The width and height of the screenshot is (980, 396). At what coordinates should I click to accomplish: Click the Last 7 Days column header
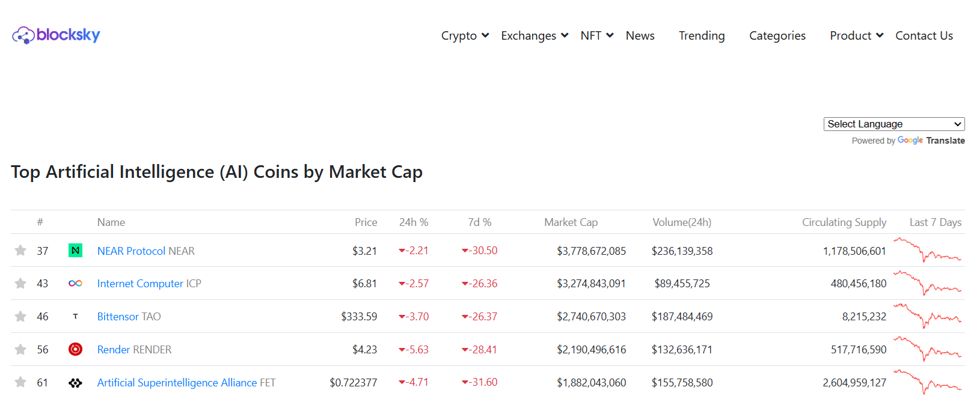coord(936,222)
